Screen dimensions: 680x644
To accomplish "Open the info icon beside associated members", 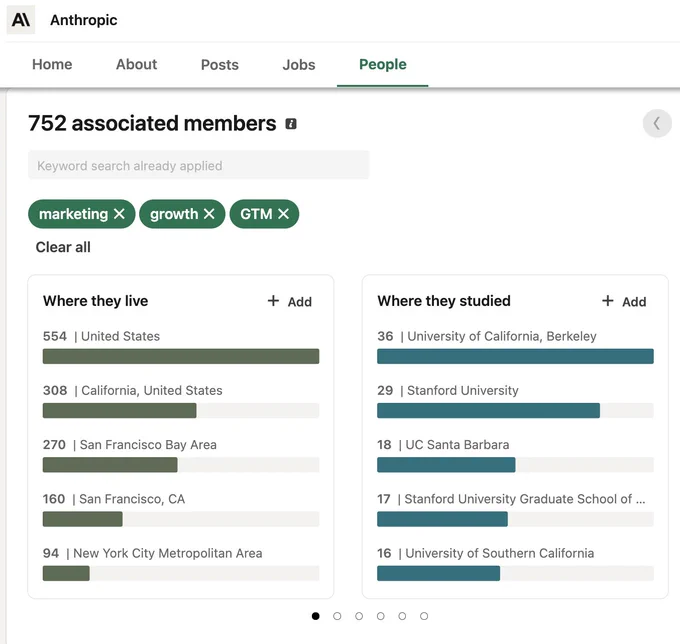I will pyautogui.click(x=291, y=124).
